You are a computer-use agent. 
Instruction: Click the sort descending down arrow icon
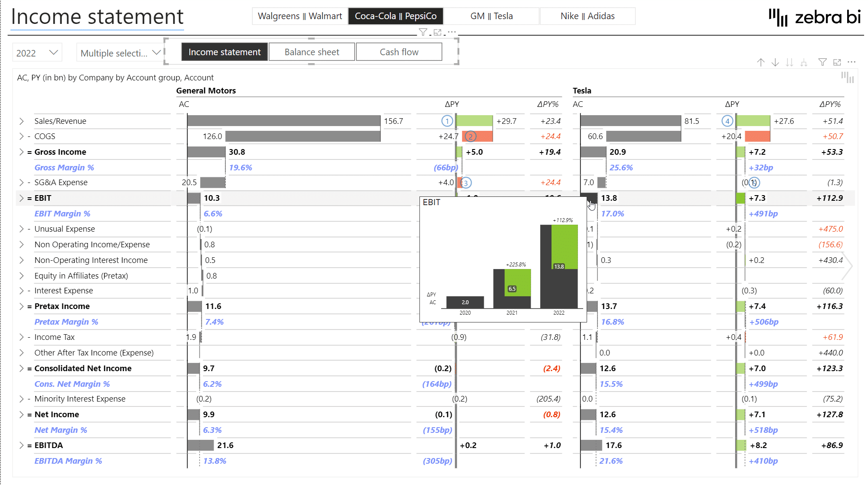tap(775, 62)
